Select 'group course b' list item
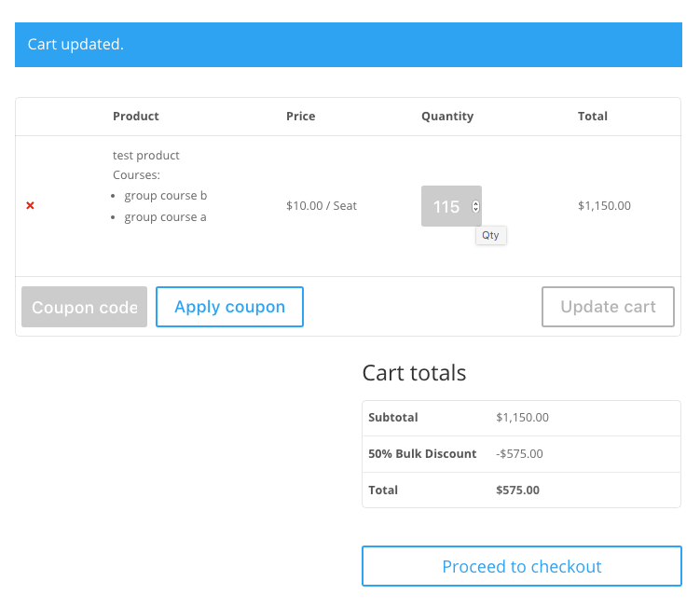The width and height of the screenshot is (700, 608). pos(166,196)
